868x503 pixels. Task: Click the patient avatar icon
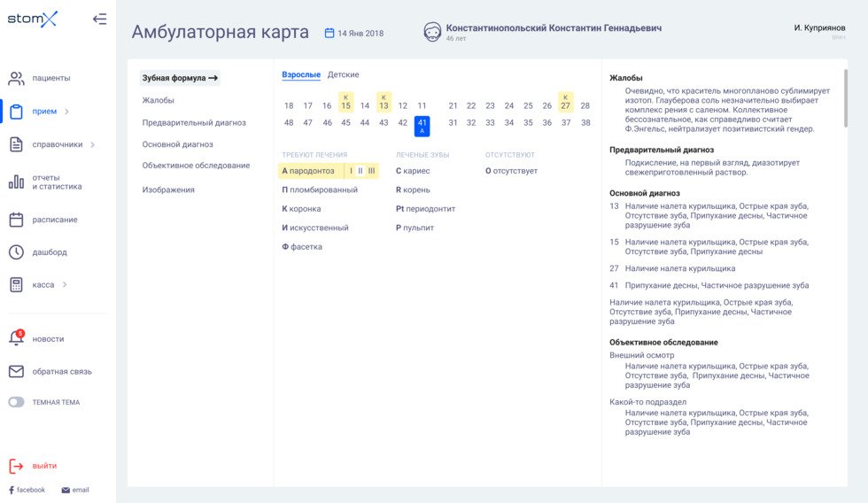[x=432, y=32]
